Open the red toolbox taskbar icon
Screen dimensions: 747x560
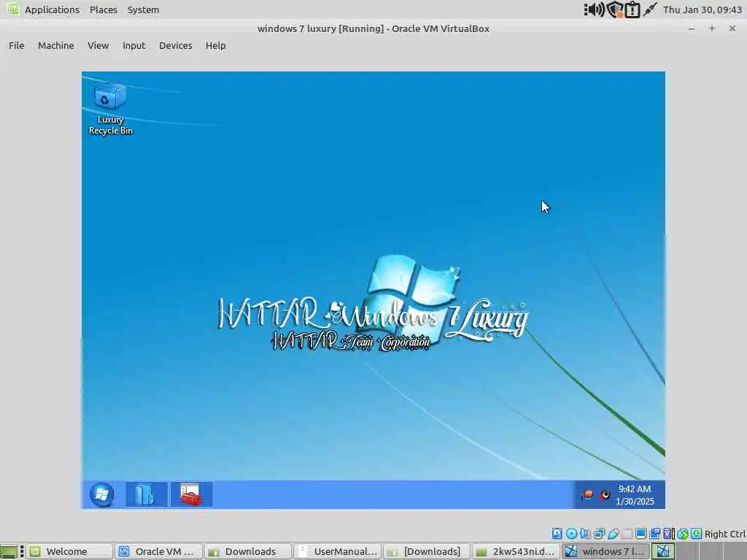click(191, 494)
